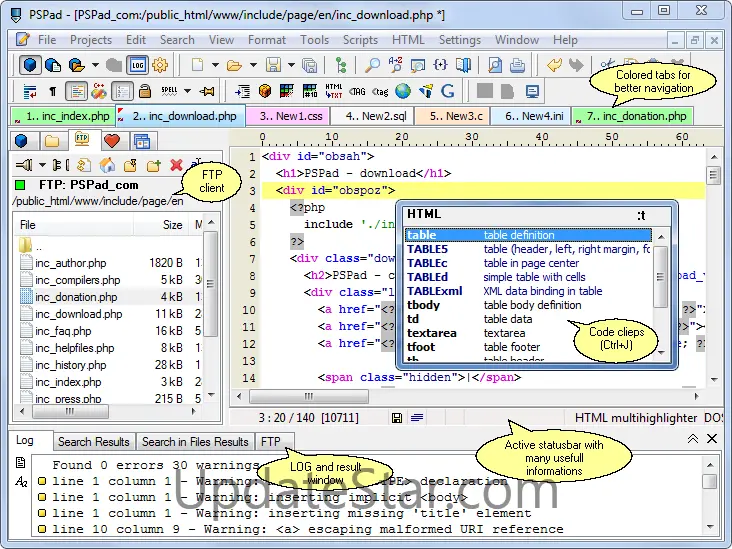Open program settings gear icon

160,65
